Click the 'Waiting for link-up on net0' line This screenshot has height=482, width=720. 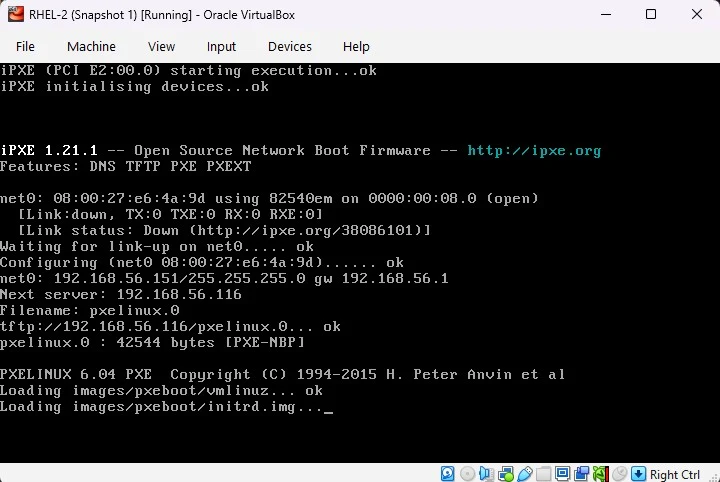point(157,247)
